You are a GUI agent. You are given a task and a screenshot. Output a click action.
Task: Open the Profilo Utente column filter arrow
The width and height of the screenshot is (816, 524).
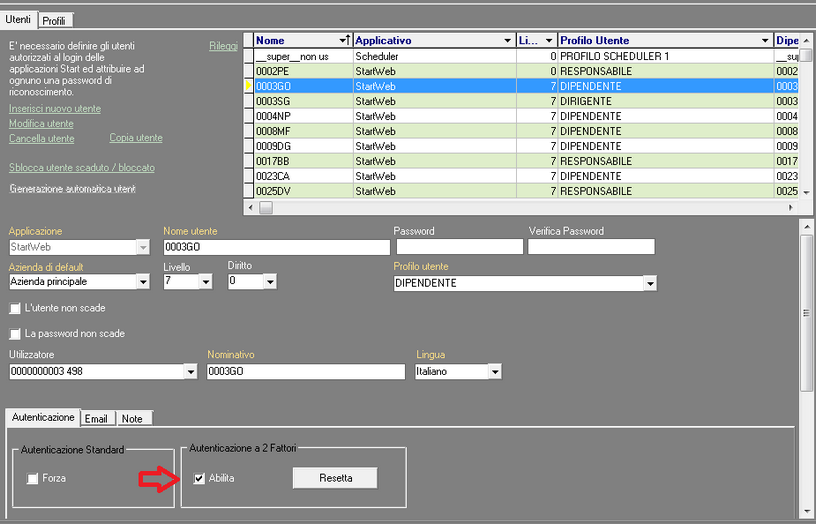tap(765, 41)
